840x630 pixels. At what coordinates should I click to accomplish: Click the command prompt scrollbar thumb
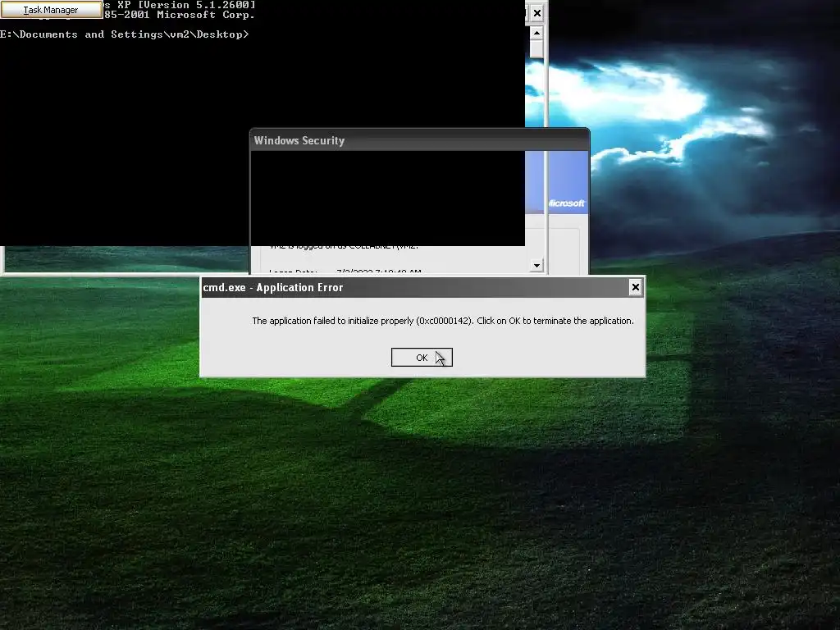(536, 48)
